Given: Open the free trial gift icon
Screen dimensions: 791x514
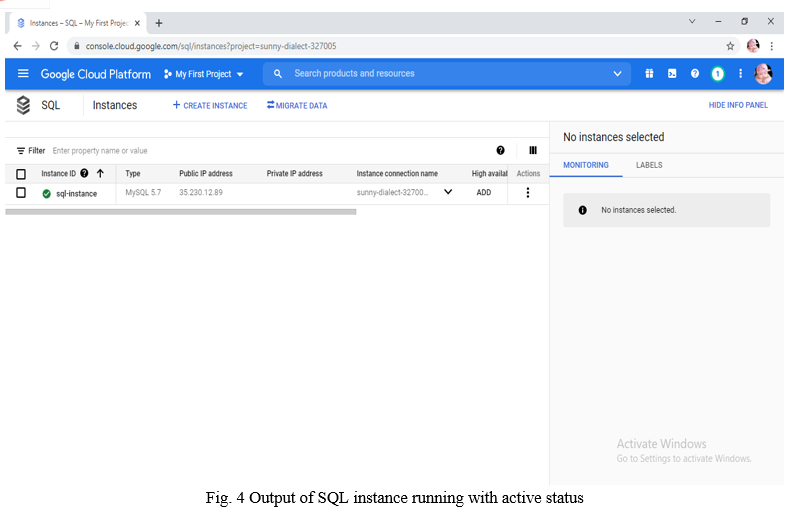Looking at the screenshot, I should pyautogui.click(x=649, y=74).
